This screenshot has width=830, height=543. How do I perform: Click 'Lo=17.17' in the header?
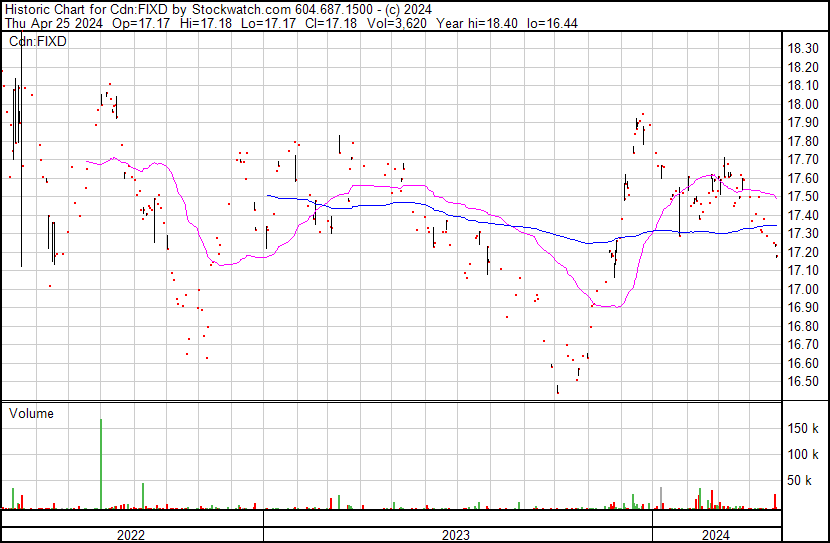coord(268,23)
